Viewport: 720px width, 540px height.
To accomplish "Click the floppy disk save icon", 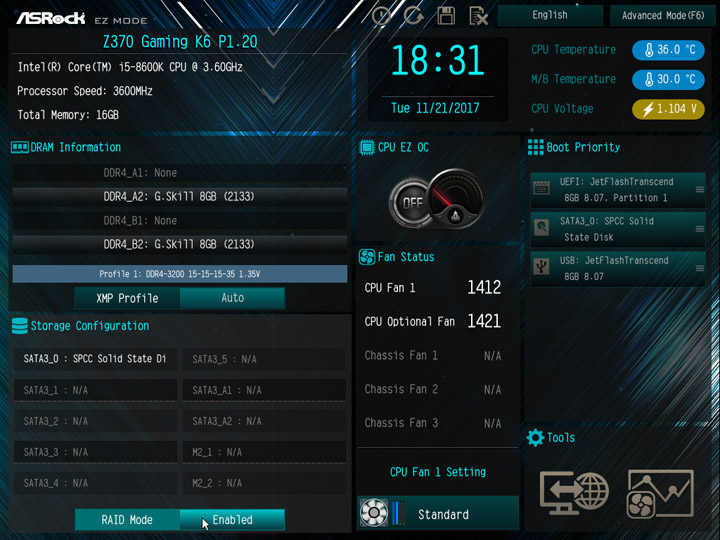I will click(446, 16).
